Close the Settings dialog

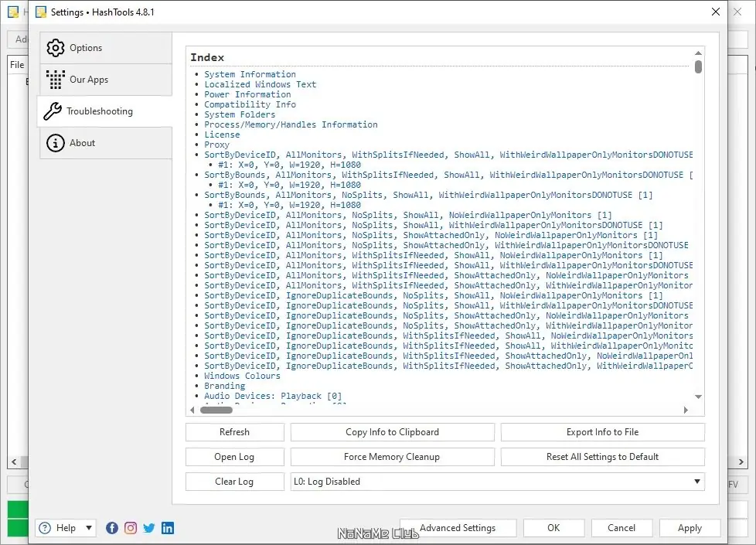tap(716, 12)
